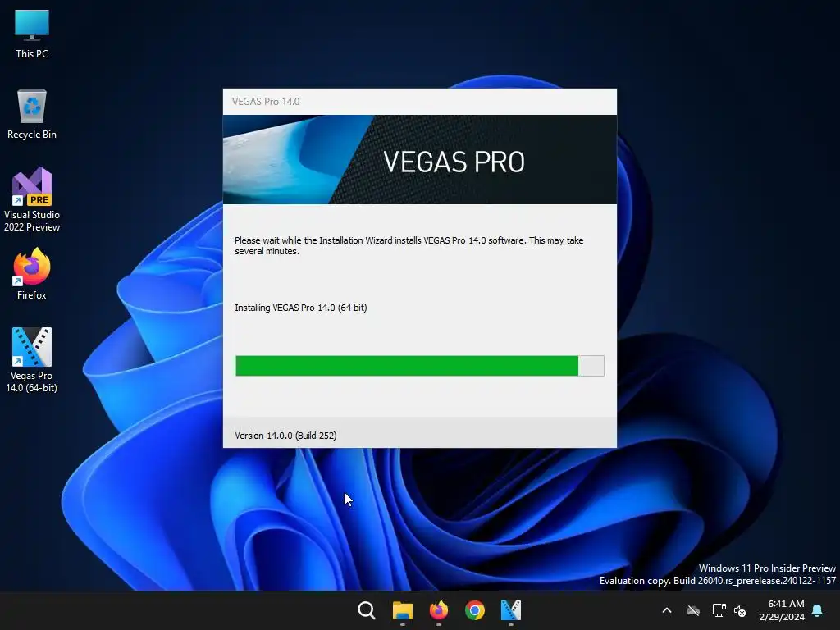This screenshot has height=630, width=840.
Task: Select the Firefox desktop shortcut
Action: (32, 274)
